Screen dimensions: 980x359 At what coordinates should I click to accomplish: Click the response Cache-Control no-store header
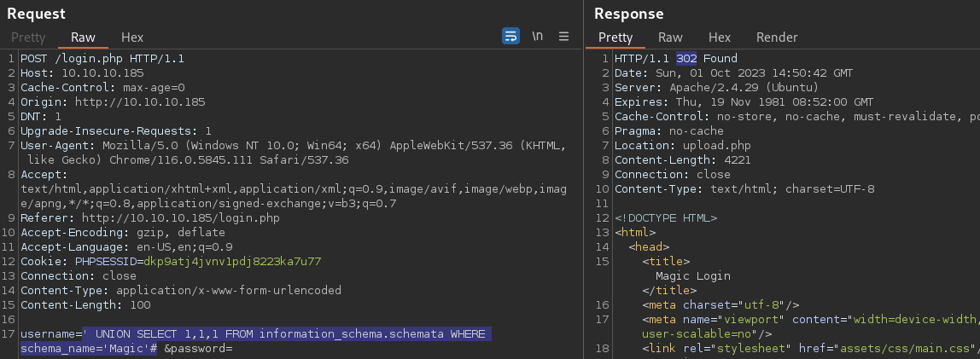click(x=797, y=116)
